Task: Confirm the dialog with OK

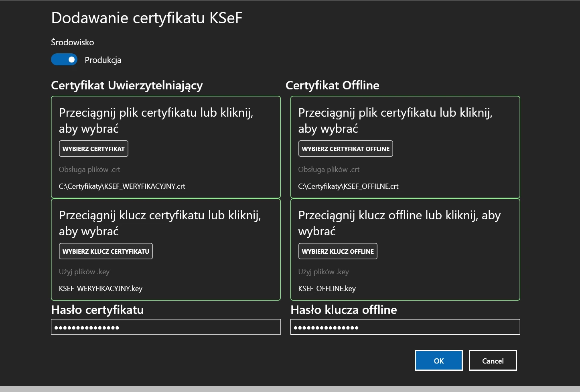Action: pos(438,361)
